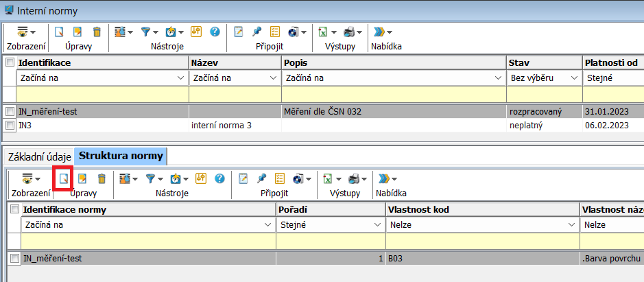Image resolution: width=644 pixels, height=282 pixels.
Task: Click the Excel export icon in top toolbar
Action: 322,32
